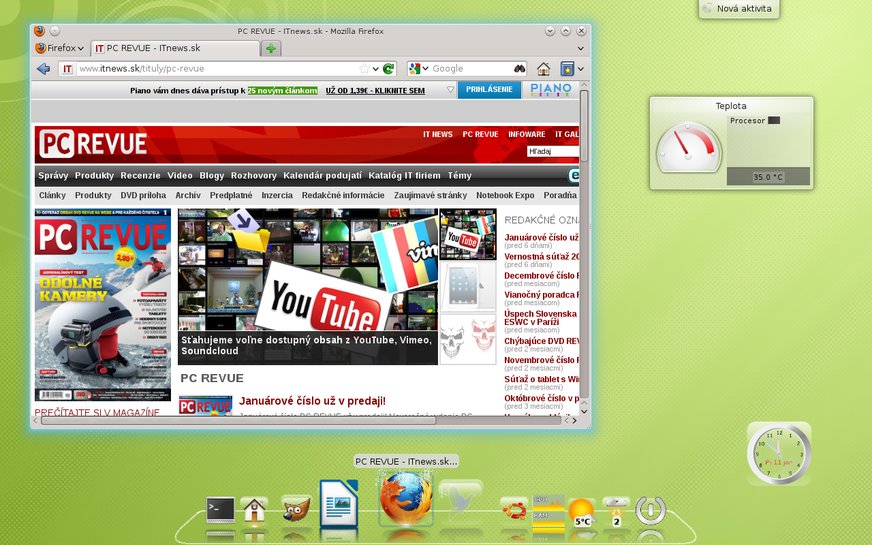This screenshot has width=872, height=545.
Task: Reload the page with green refresh icon
Action: 388,68
